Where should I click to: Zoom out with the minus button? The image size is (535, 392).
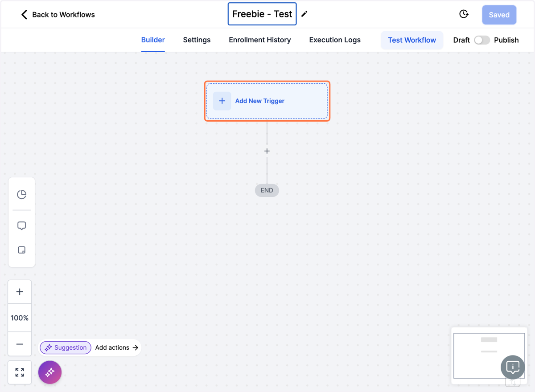point(20,344)
